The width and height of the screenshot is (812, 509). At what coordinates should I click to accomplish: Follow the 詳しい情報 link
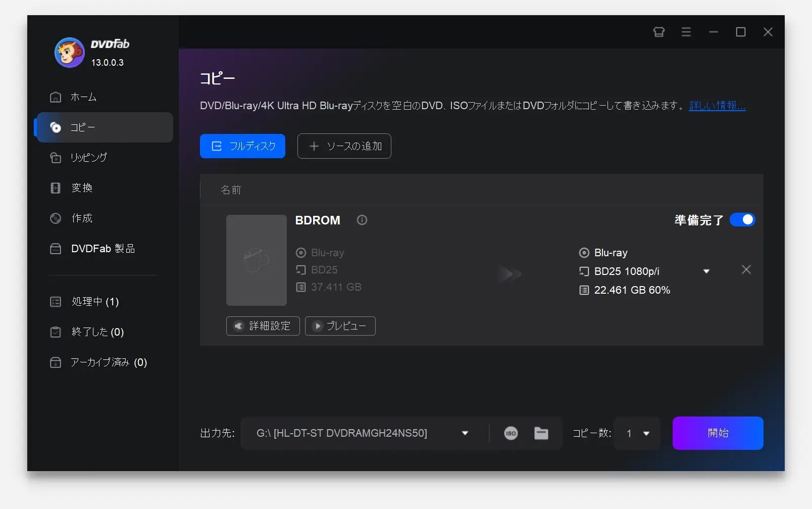(717, 106)
